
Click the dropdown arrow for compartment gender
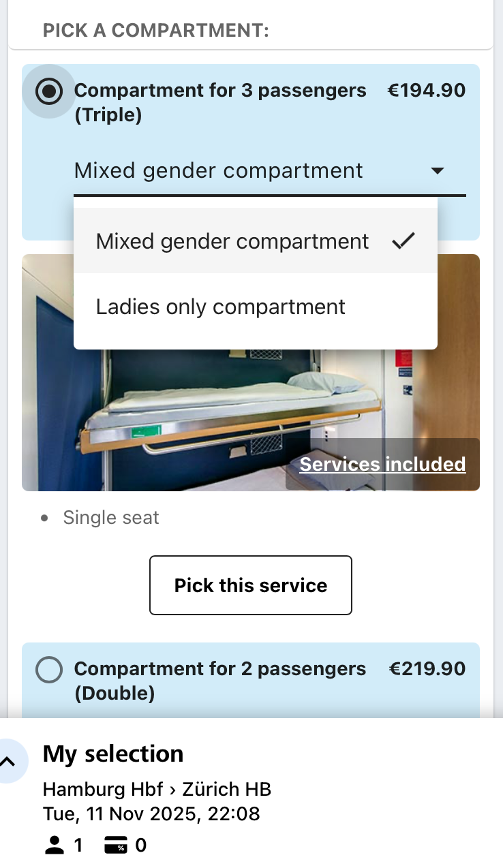pyautogui.click(x=438, y=170)
